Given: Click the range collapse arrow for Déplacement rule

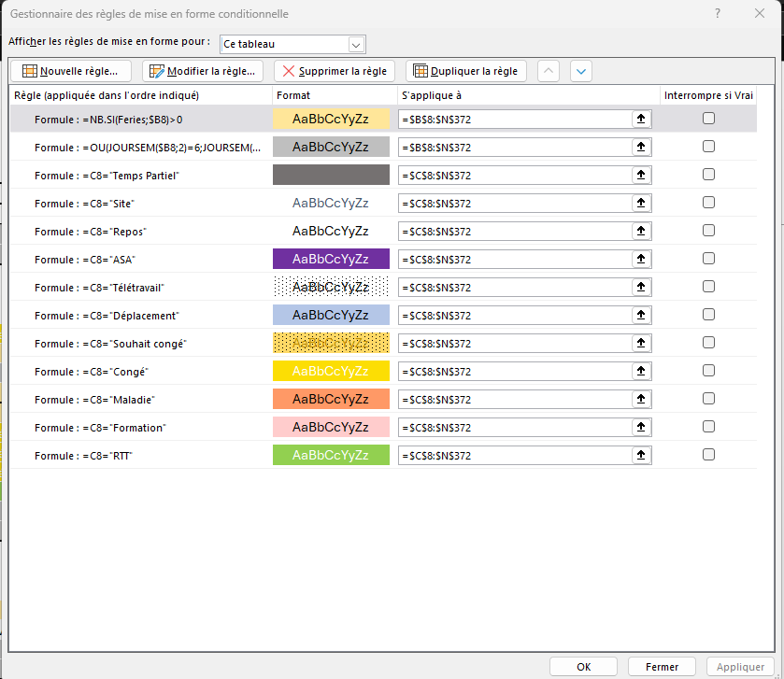Looking at the screenshot, I should [x=641, y=315].
